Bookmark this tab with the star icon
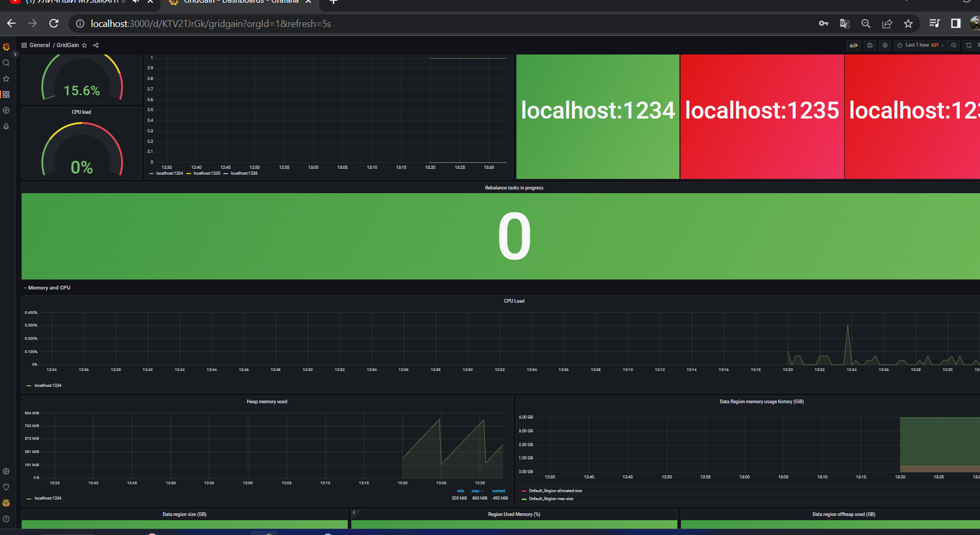 pos(908,23)
